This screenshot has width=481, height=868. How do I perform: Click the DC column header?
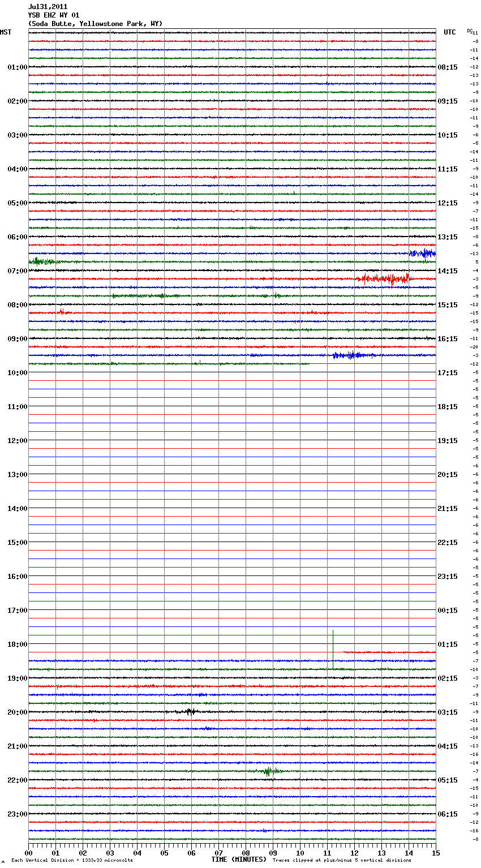(x=470, y=31)
